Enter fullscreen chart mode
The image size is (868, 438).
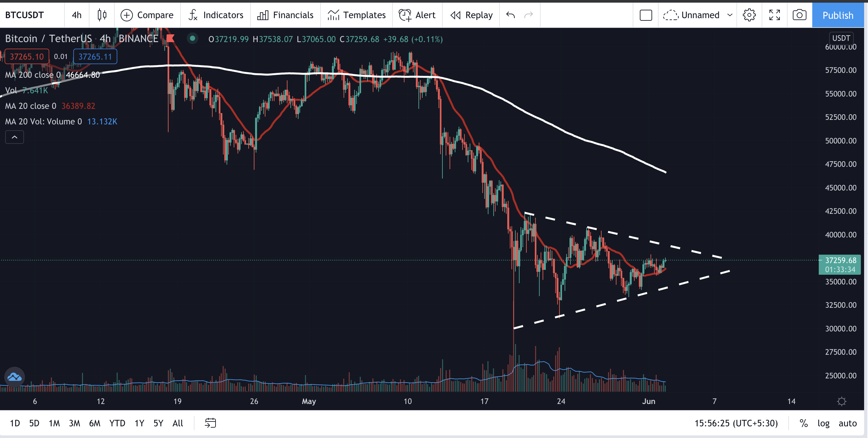tap(774, 15)
